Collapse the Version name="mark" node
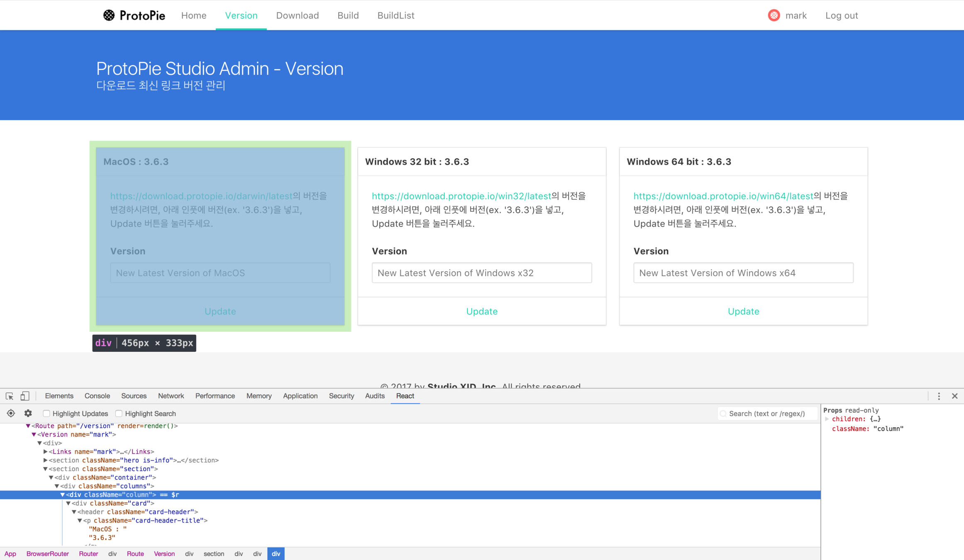This screenshot has width=964, height=560. [x=34, y=435]
